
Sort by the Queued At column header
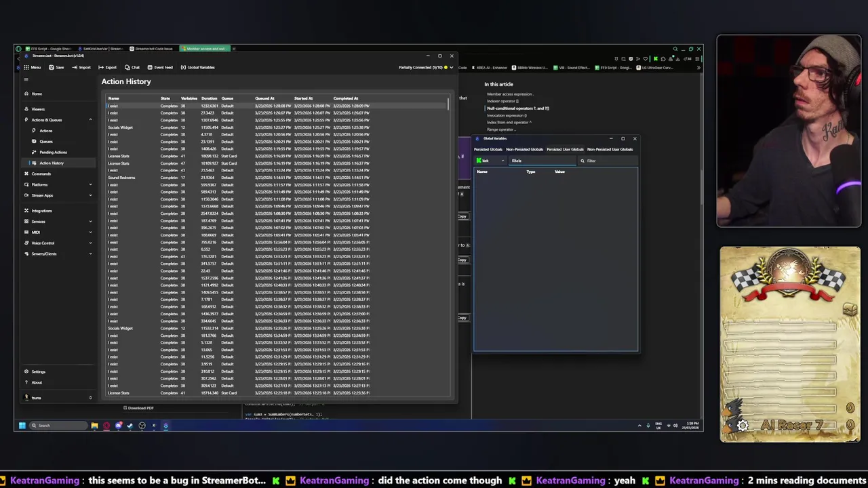[x=264, y=98]
